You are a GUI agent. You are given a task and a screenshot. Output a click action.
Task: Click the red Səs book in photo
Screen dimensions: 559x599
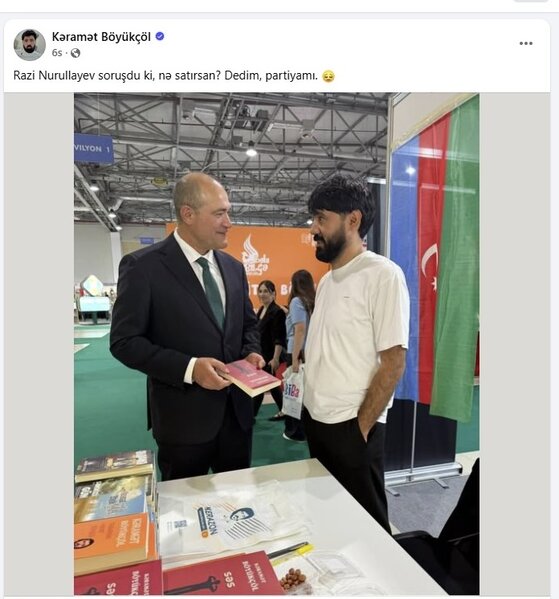[224, 577]
